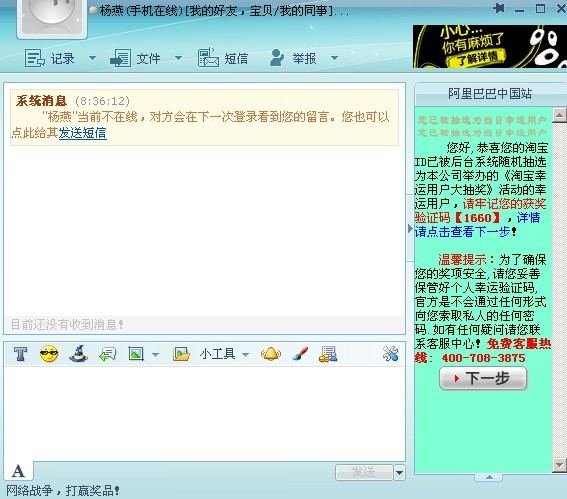This screenshot has width=567, height=499.
Task: Click the computer with coins icon
Action: point(328,354)
